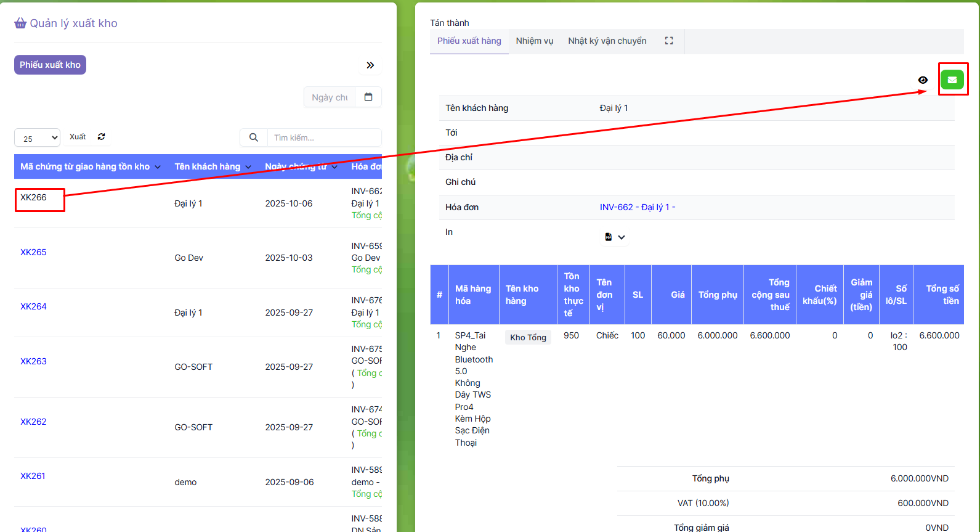Click the double-chevron collapse panel icon
The height and width of the screenshot is (532, 980).
[x=370, y=65]
